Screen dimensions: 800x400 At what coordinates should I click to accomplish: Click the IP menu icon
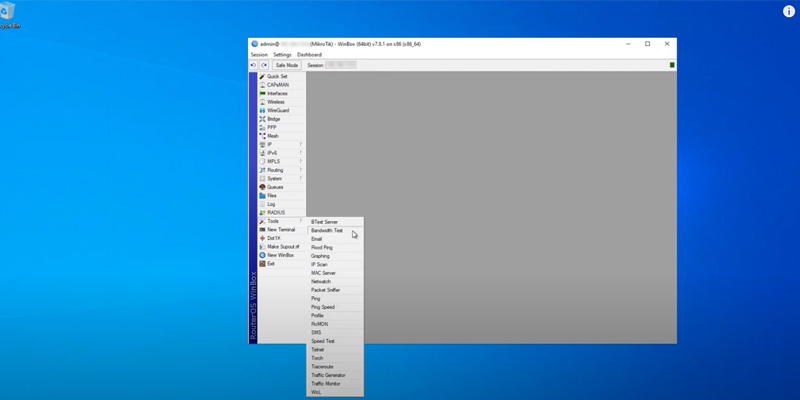tap(262, 144)
